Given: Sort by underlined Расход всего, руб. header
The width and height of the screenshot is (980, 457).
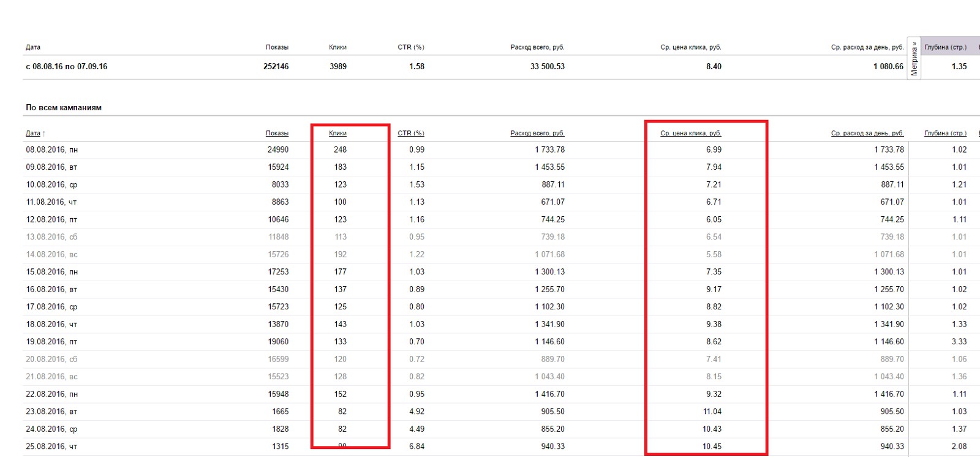Looking at the screenshot, I should pyautogui.click(x=537, y=133).
